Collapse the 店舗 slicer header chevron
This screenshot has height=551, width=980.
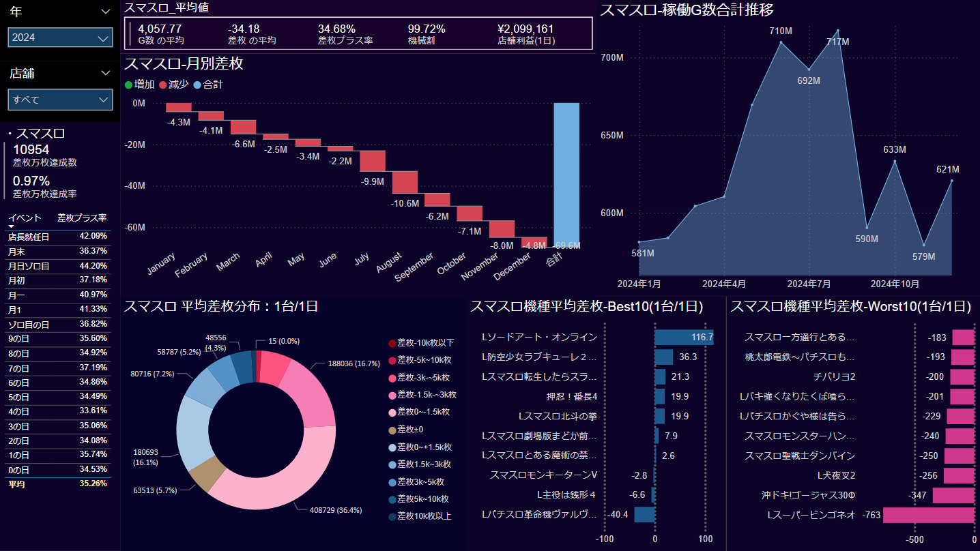coord(105,73)
